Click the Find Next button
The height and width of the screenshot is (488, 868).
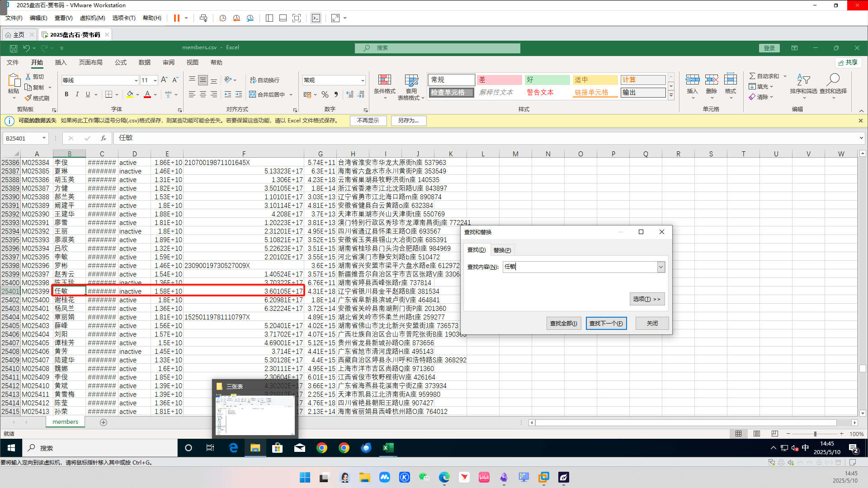[606, 324]
